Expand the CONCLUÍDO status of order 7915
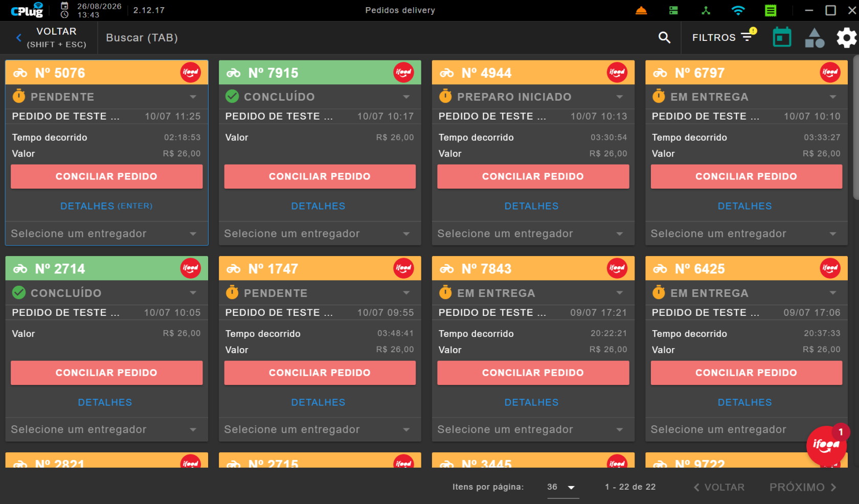This screenshot has width=859, height=504. pyautogui.click(x=320, y=97)
